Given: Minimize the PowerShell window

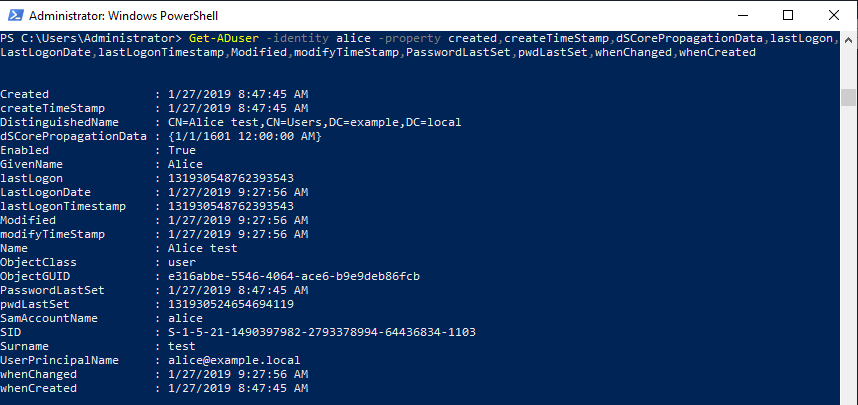Looking at the screenshot, I should coord(742,15).
